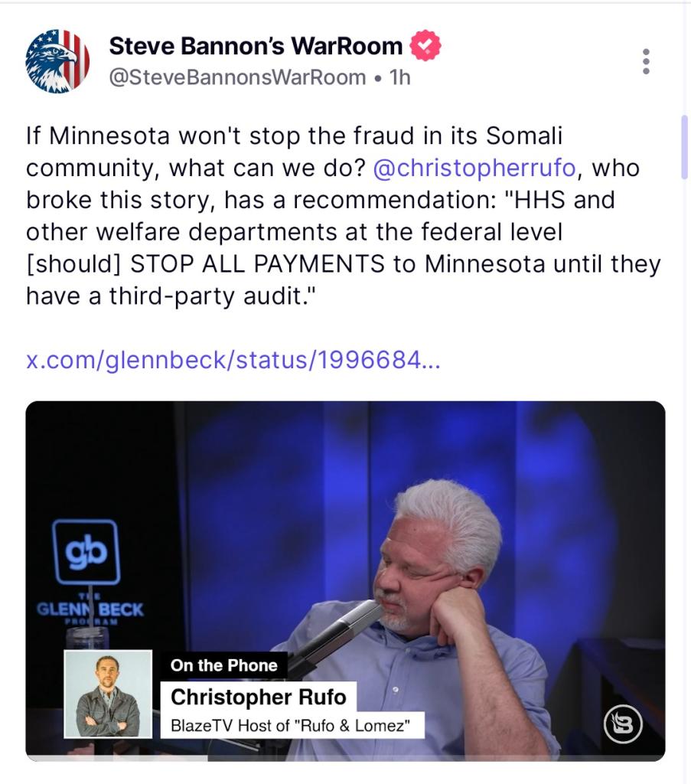Click the gb logo in the video
This screenshot has width=691, height=784.
[86, 552]
